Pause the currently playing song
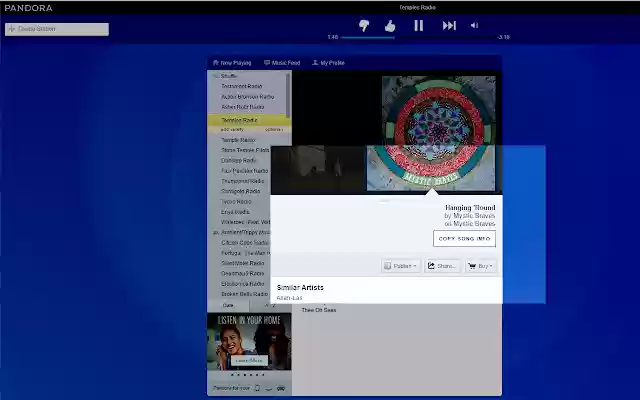640x400 pixels. (419, 26)
